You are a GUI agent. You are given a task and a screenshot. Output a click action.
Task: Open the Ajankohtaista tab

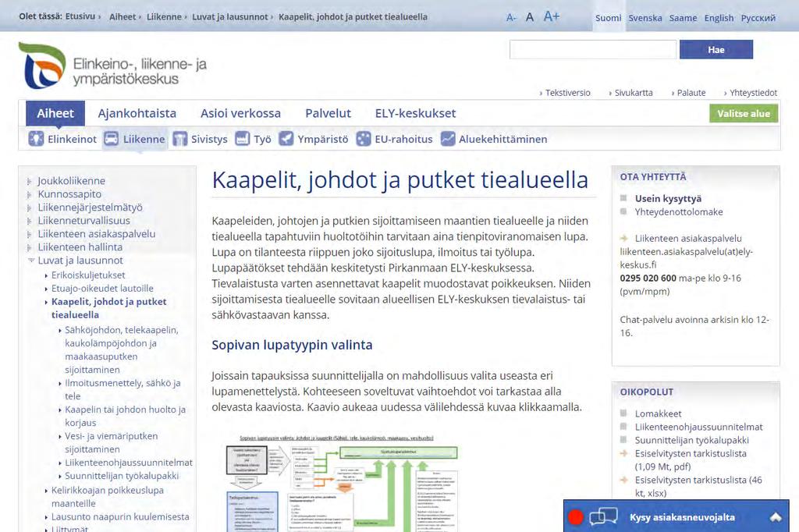(137, 113)
